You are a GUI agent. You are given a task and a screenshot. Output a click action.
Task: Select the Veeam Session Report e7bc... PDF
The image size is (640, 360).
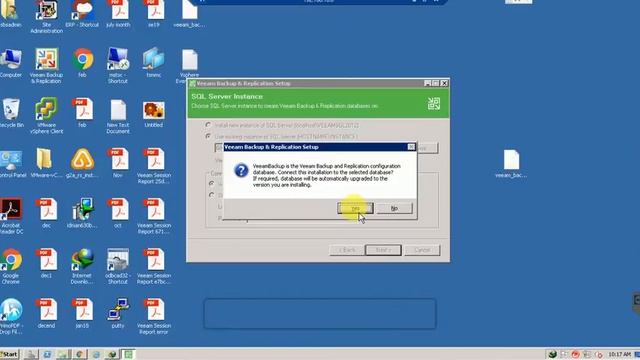(154, 267)
